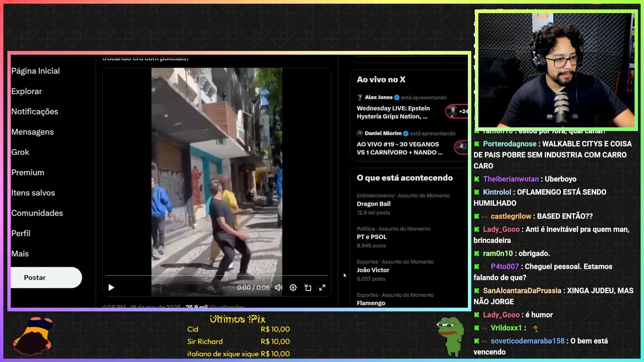Image resolution: width=644 pixels, height=362 pixels.
Task: Go to Explorar
Action: point(27,91)
